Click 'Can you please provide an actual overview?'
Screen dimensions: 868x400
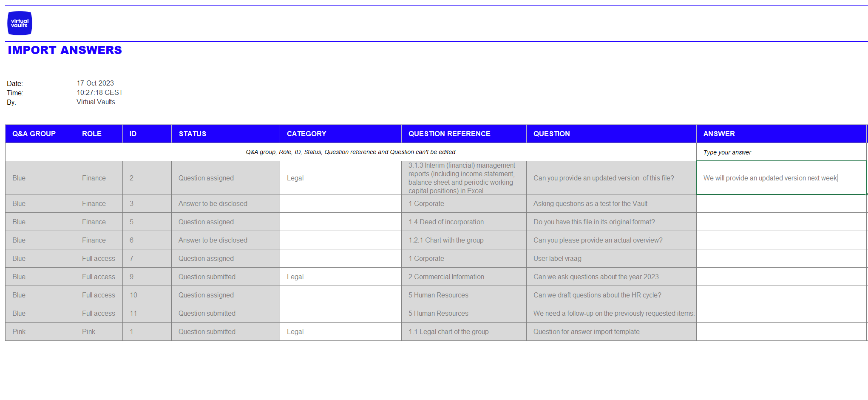click(x=611, y=240)
